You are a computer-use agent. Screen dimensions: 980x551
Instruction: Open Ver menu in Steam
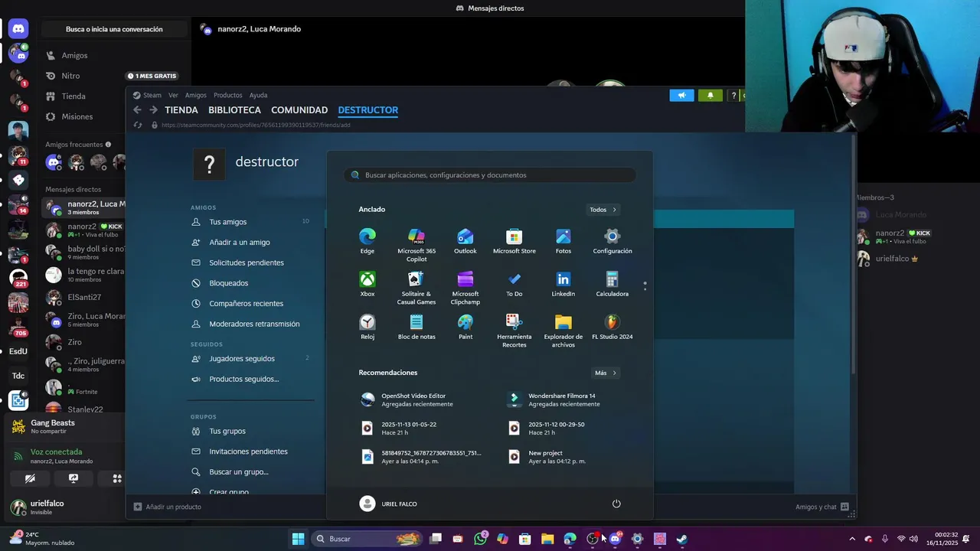coord(173,96)
